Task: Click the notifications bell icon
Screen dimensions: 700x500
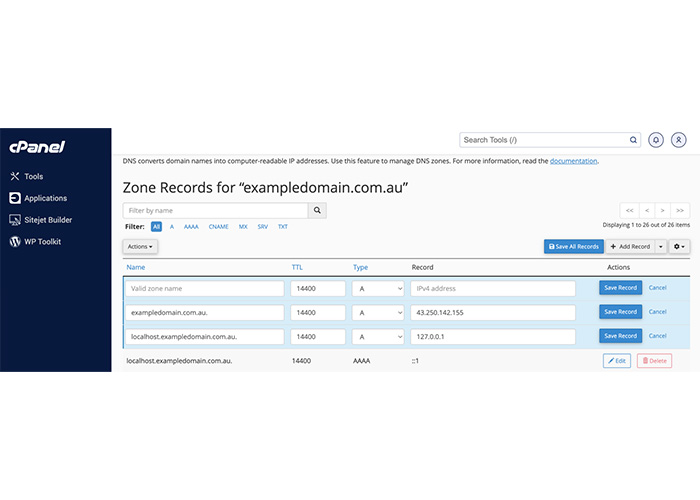Action: point(656,140)
